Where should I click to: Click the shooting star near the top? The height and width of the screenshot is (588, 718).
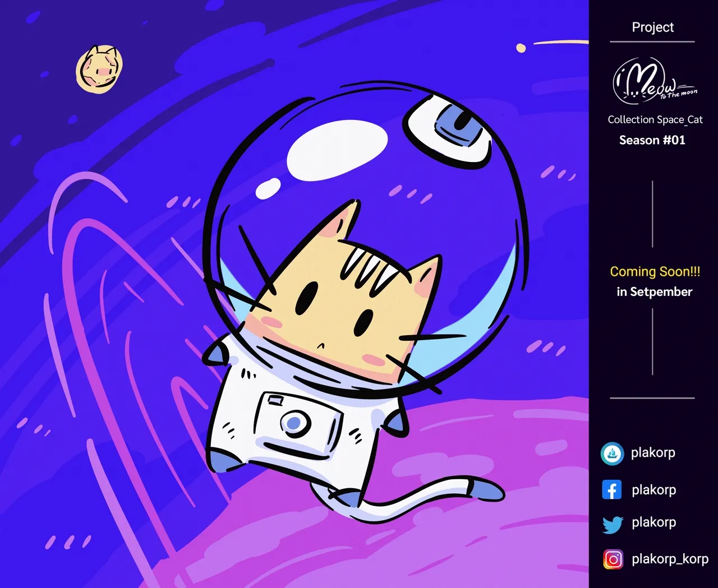tap(521, 48)
